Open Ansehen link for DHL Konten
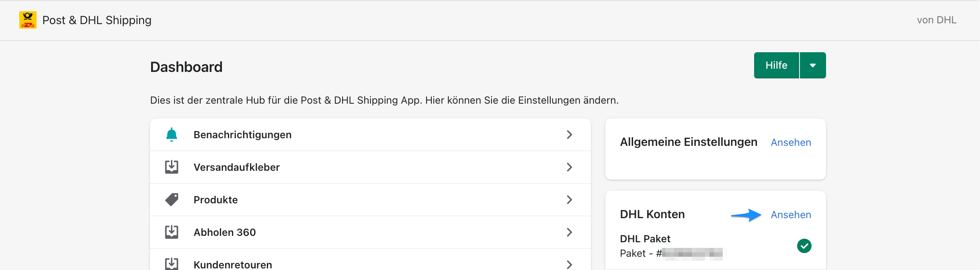Image resolution: width=980 pixels, height=270 pixels. [791, 215]
